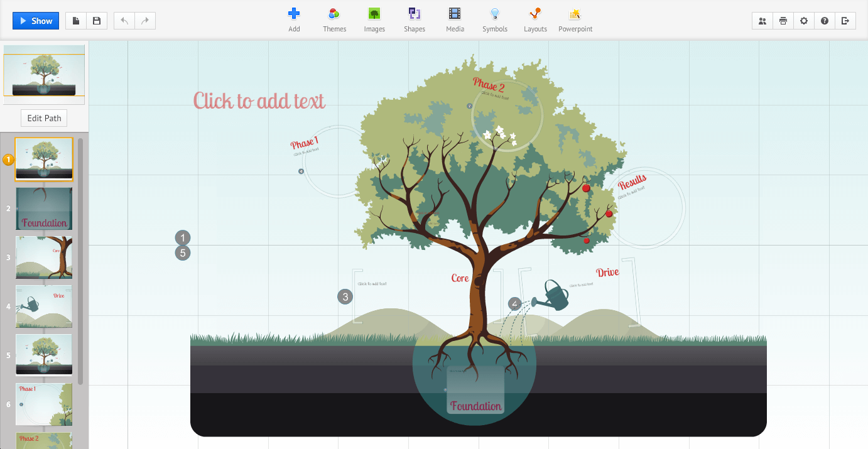
Task: Select the Core label on canvas
Action: [x=460, y=278]
